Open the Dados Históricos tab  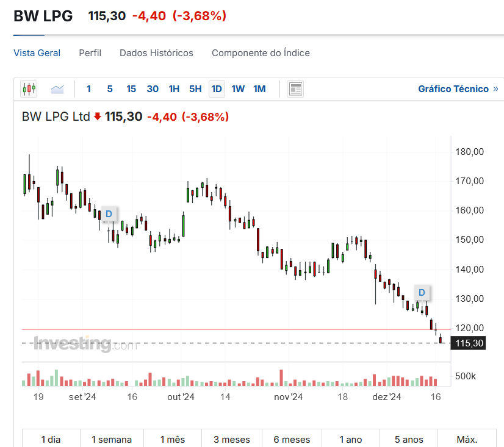point(156,52)
